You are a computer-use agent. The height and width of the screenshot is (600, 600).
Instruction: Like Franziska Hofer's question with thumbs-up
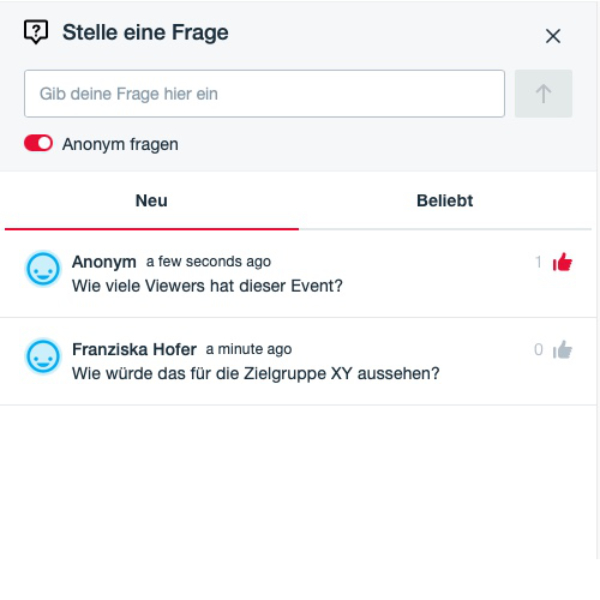(563, 350)
